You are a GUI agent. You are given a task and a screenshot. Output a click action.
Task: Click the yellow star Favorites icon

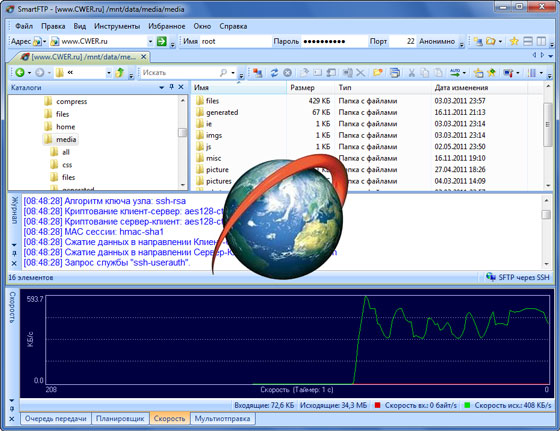coord(514,41)
